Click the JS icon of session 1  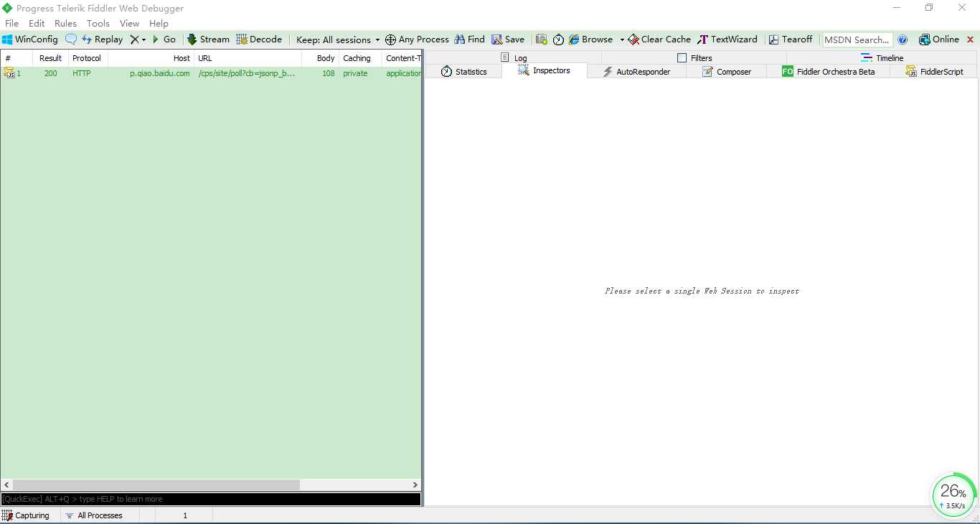[10, 73]
